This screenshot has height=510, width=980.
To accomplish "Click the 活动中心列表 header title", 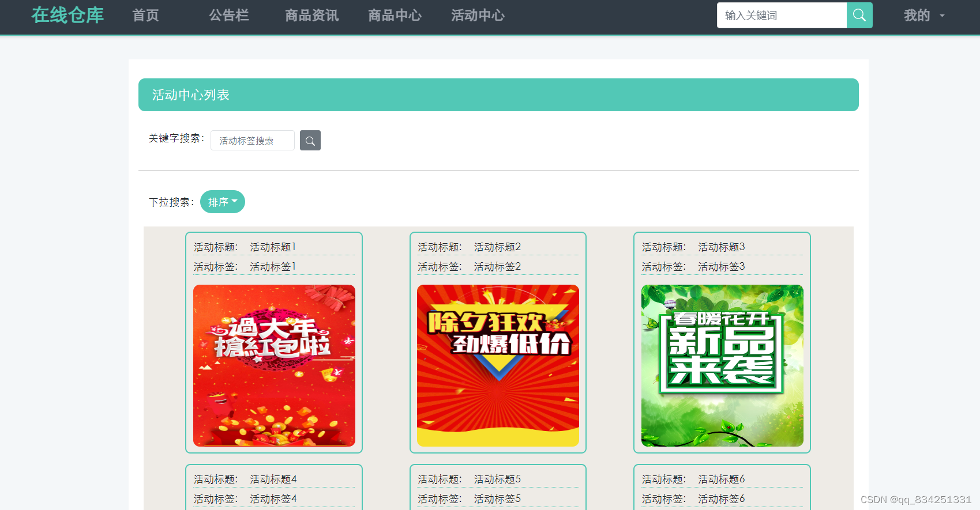I will pos(191,95).
